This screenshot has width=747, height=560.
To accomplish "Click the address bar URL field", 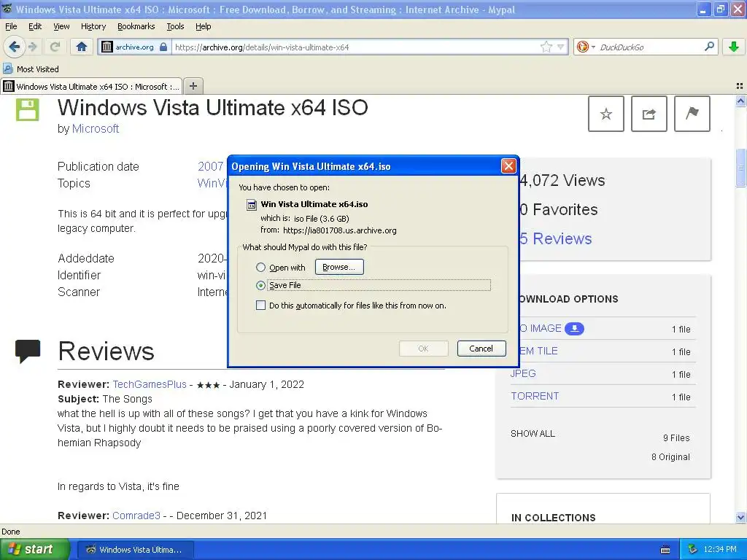I will point(355,47).
